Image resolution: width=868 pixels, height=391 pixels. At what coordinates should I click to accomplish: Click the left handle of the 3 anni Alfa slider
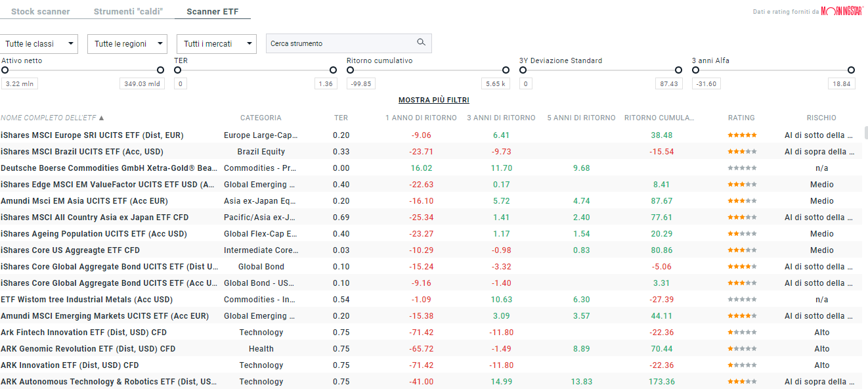697,70
